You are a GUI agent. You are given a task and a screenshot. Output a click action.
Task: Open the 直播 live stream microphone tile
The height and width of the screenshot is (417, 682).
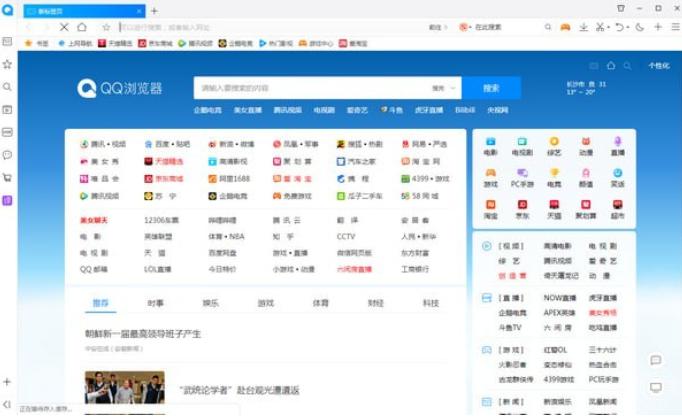coord(618,147)
